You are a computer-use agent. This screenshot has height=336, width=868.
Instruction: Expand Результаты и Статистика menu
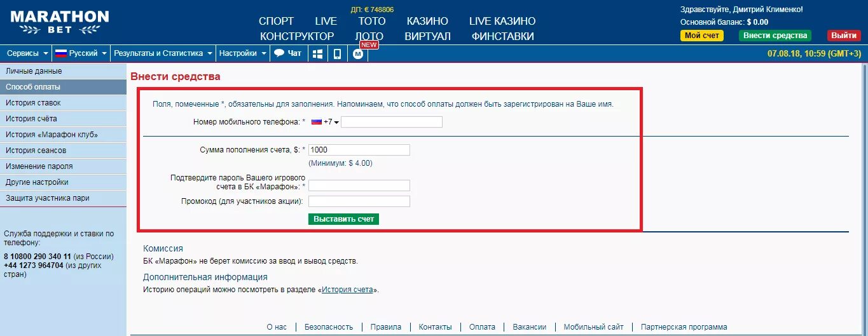click(x=163, y=53)
